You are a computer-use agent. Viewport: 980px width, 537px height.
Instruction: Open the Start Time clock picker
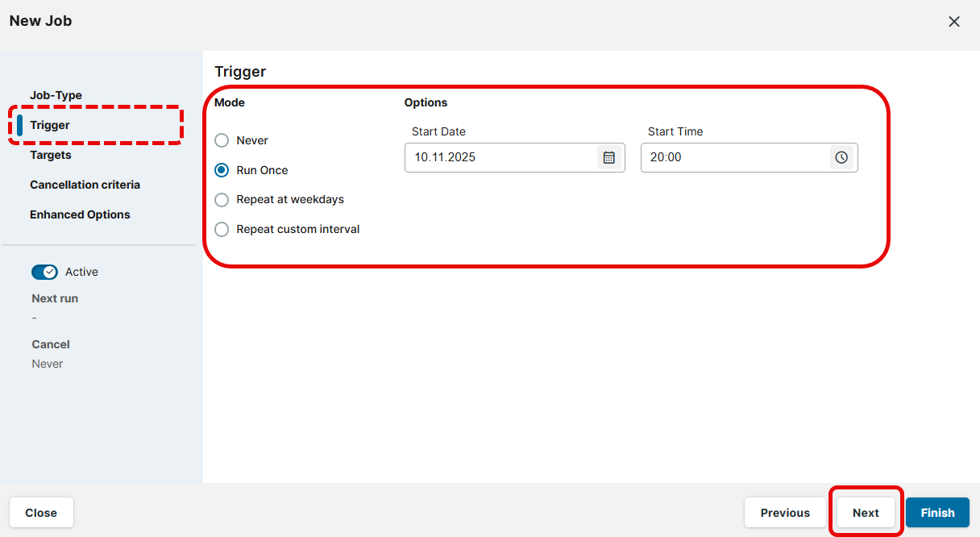coord(841,157)
